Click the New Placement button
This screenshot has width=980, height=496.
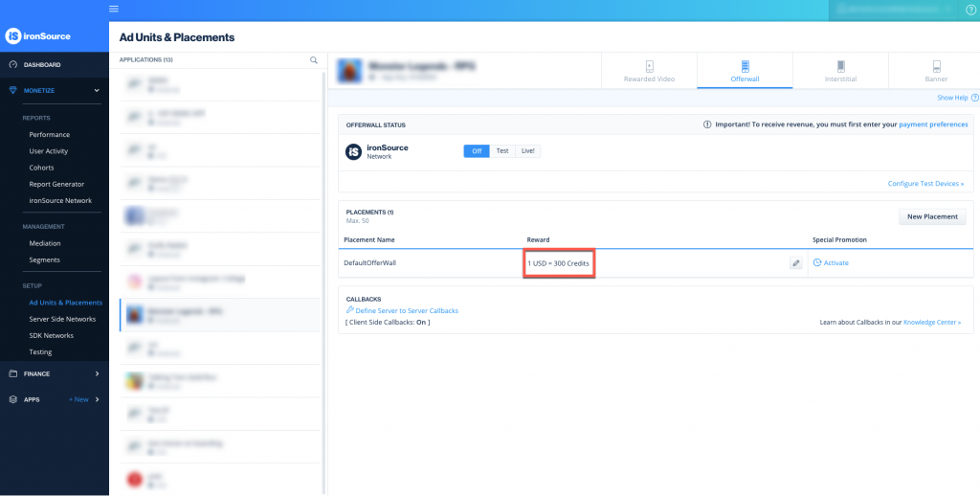point(932,216)
